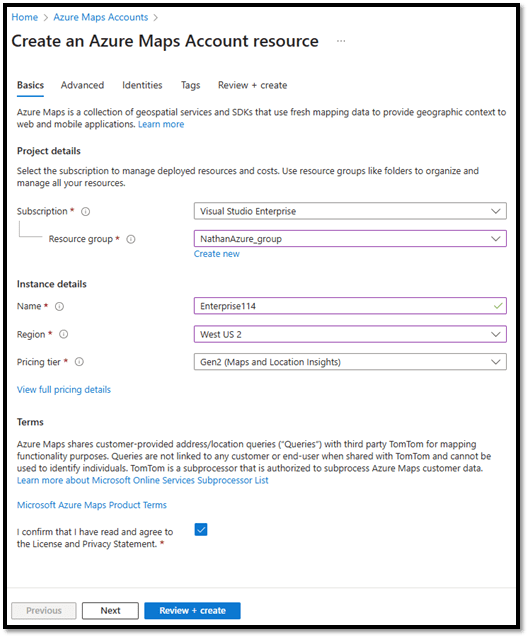Open the ellipsis more options next to title
The height and width of the screenshot is (638, 529).
[x=341, y=41]
